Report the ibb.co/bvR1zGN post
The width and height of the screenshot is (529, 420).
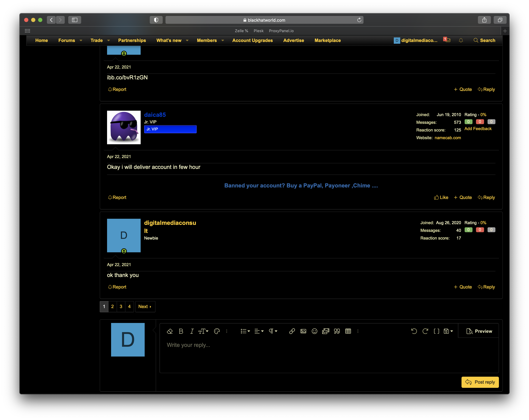pyautogui.click(x=117, y=89)
